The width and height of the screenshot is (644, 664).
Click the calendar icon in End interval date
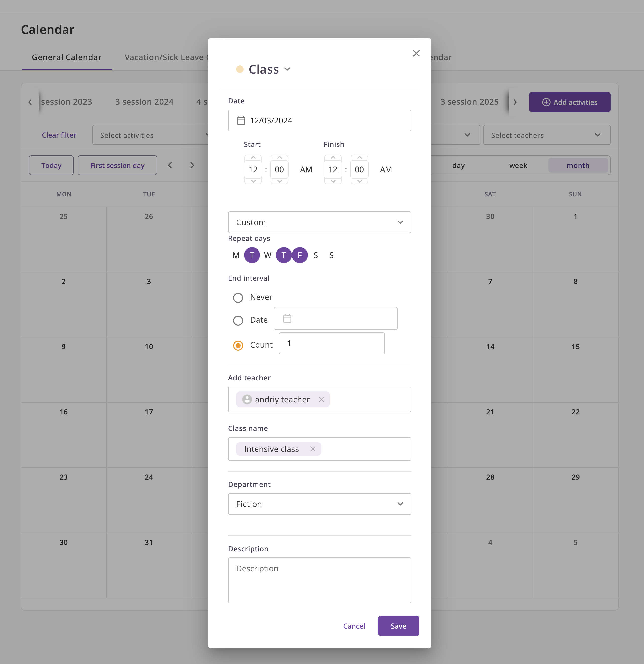click(x=287, y=319)
